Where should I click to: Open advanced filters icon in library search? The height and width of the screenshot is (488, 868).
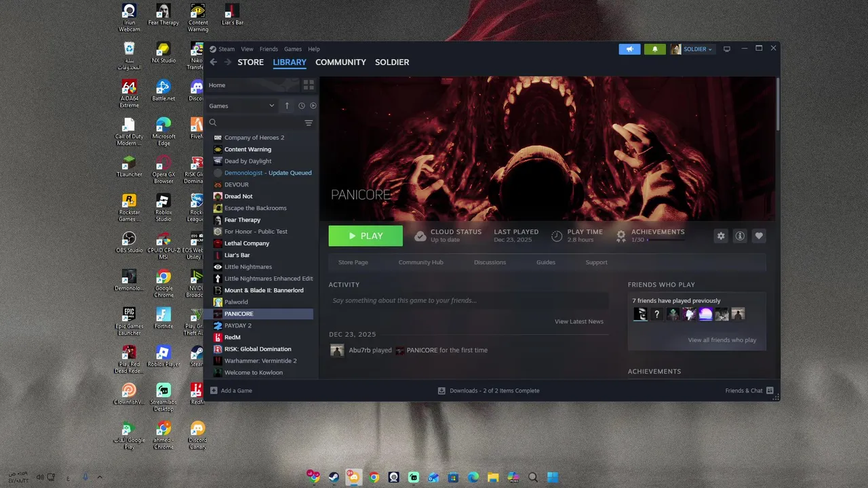[x=309, y=123]
